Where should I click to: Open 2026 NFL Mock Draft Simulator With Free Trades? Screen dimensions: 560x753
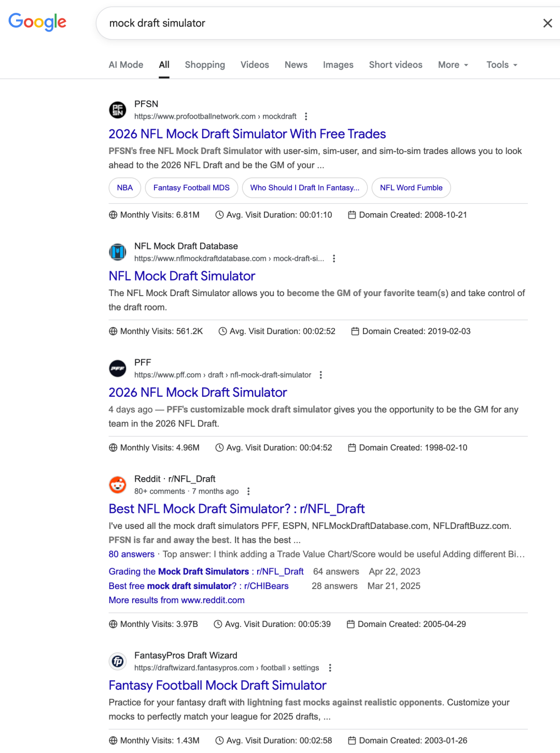pos(247,134)
